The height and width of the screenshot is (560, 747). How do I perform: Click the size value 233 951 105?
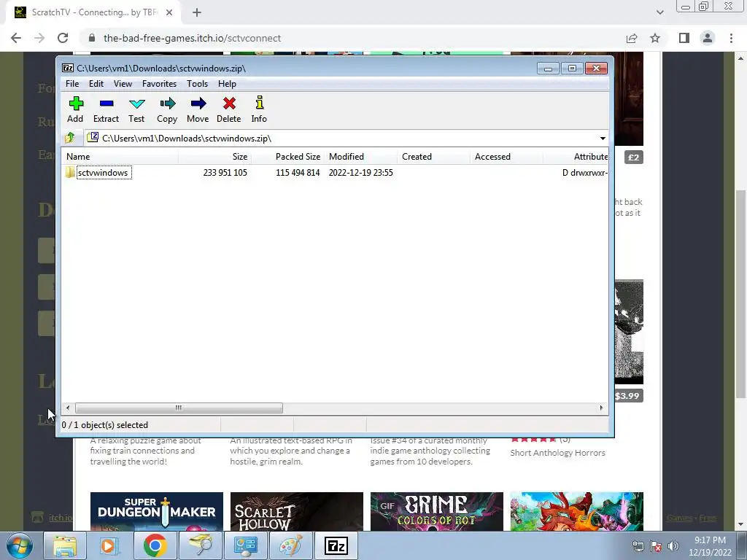[x=225, y=173]
